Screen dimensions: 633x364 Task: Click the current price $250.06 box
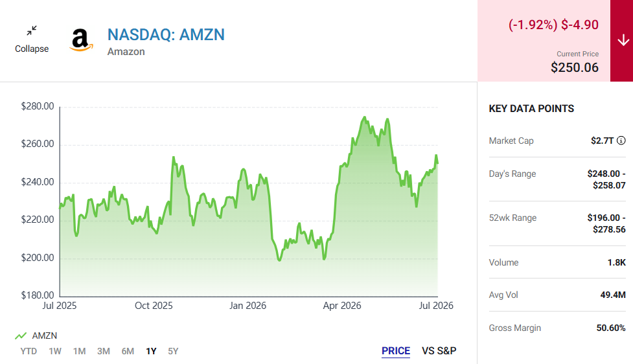pyautogui.click(x=544, y=41)
